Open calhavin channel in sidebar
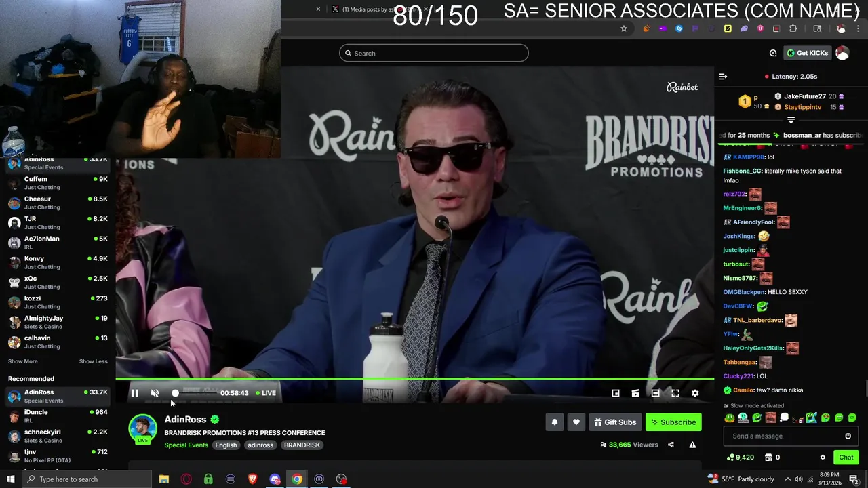The height and width of the screenshot is (488, 868). pos(58,342)
